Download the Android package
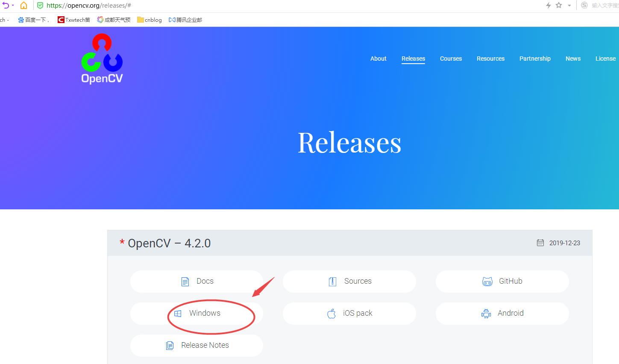Image resolution: width=619 pixels, height=364 pixels. pos(502,313)
